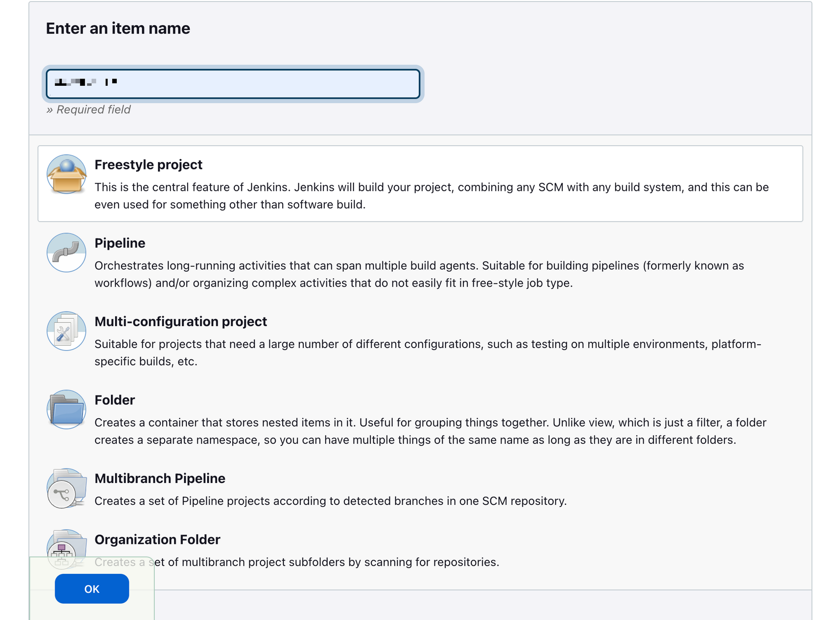This screenshot has height=620, width=840.
Task: Select the Freestyle project title
Action: [x=148, y=165]
